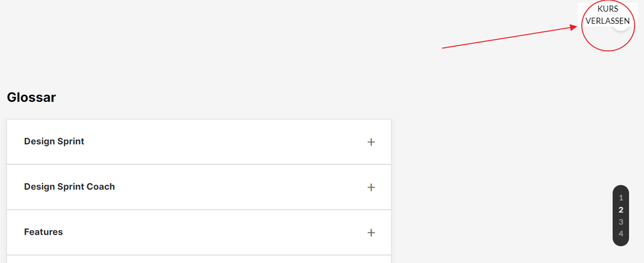Open the Design Sprint glossary entry title
Viewport: 644px width, 263px height.
click(54, 141)
